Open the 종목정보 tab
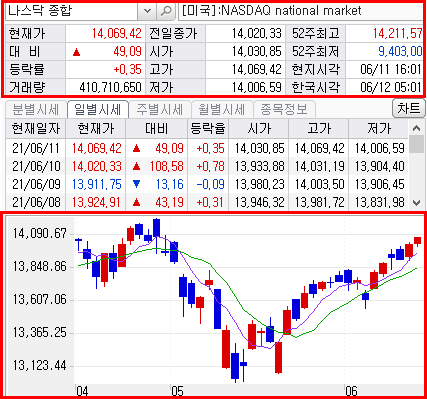The width and height of the screenshot is (427, 399). click(x=284, y=109)
